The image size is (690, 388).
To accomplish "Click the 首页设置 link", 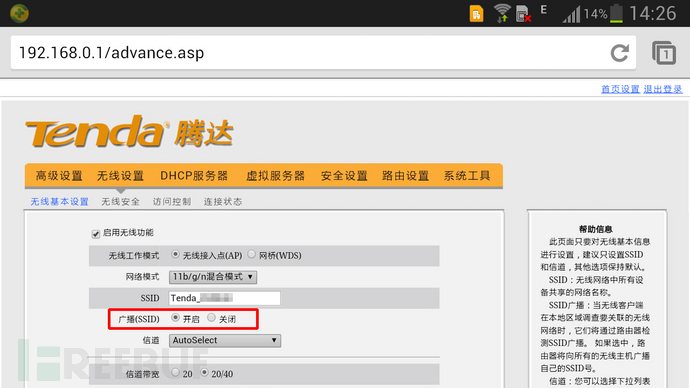I will (x=620, y=89).
